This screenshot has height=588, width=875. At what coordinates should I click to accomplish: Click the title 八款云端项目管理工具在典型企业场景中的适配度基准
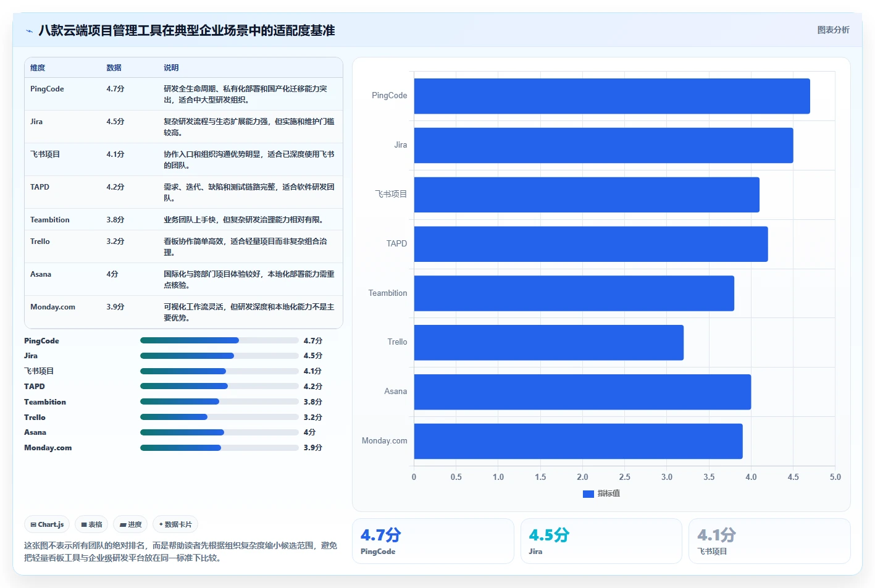tap(186, 30)
